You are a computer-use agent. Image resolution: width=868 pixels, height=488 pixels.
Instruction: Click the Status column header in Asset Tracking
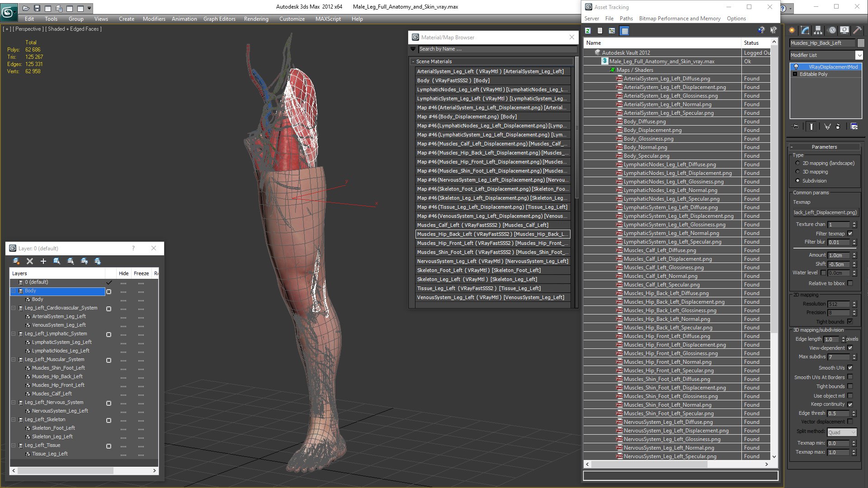coord(756,43)
